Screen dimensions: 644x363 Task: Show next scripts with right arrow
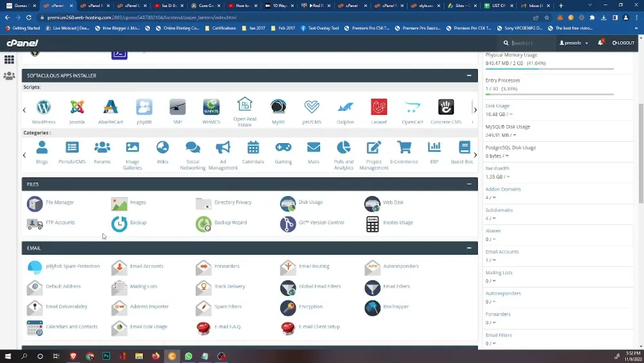(x=475, y=110)
